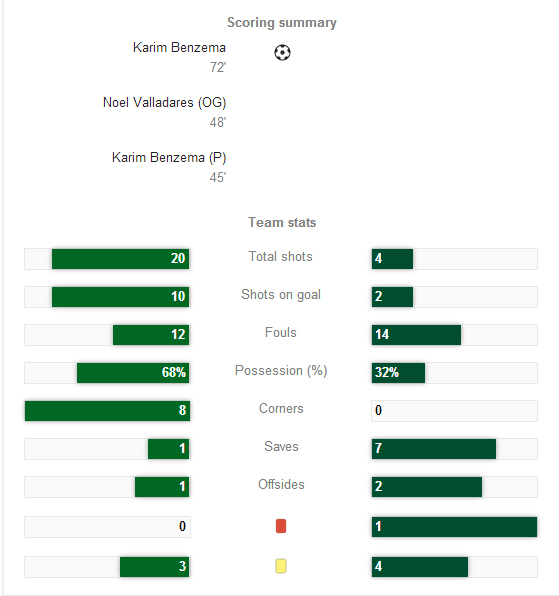The image size is (559, 596).
Task: Click the red card icon
Action: [281, 526]
